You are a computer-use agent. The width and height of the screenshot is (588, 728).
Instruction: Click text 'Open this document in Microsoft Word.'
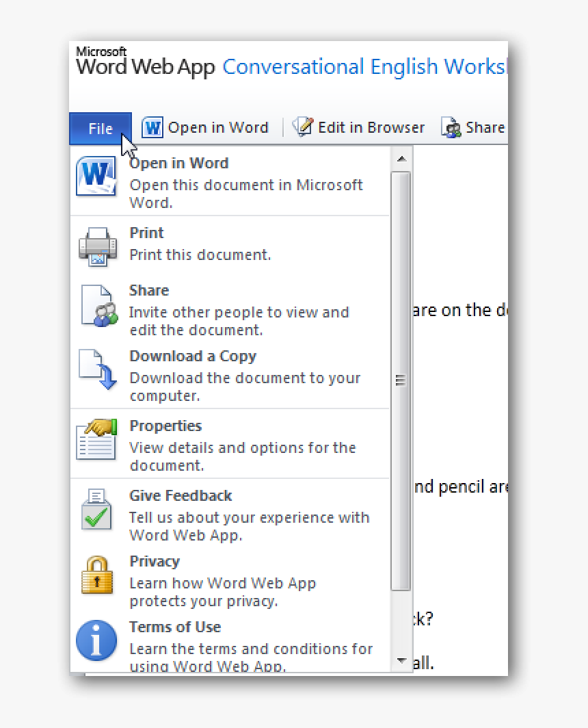[246, 194]
